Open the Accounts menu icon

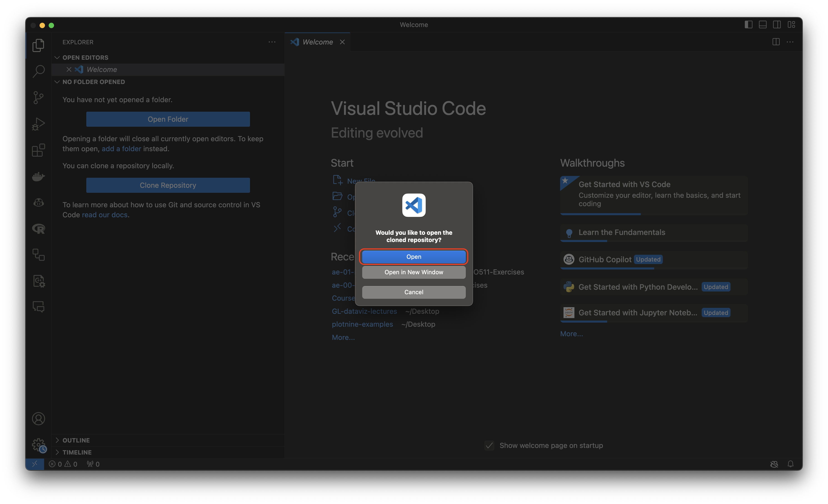[38, 419]
